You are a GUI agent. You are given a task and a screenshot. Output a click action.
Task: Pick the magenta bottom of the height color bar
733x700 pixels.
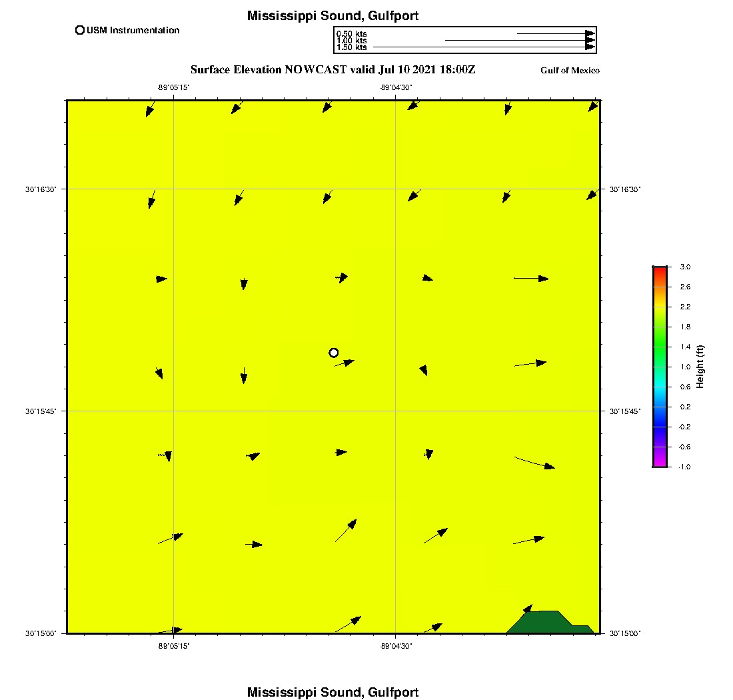[660, 463]
